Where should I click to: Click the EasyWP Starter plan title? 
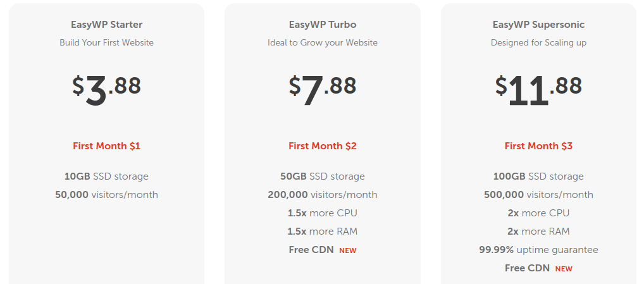click(106, 25)
